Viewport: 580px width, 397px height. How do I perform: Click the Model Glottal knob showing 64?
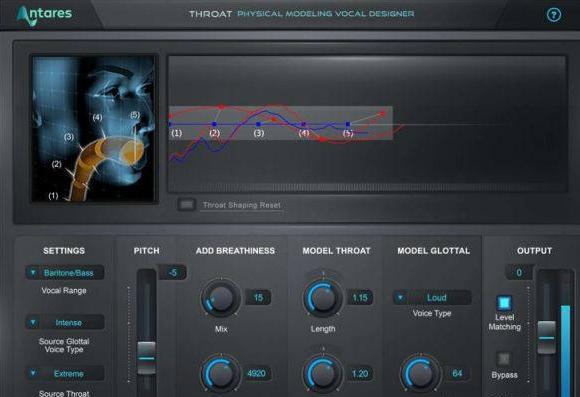[x=420, y=374]
